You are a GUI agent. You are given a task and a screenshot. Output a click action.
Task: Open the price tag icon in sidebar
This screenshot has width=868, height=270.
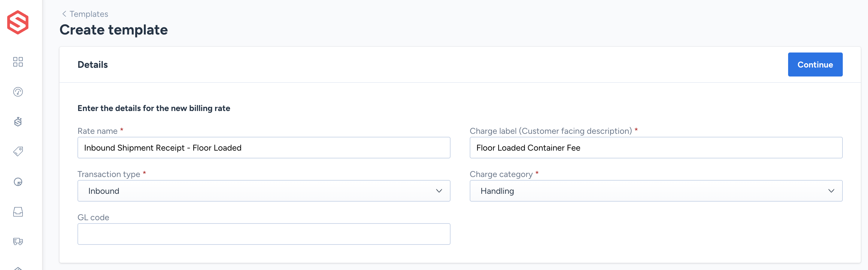(x=18, y=151)
